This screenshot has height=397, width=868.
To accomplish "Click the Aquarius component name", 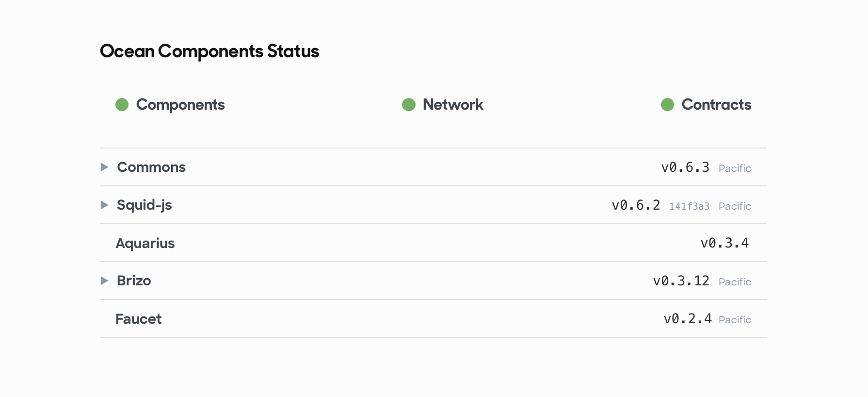I will [145, 243].
